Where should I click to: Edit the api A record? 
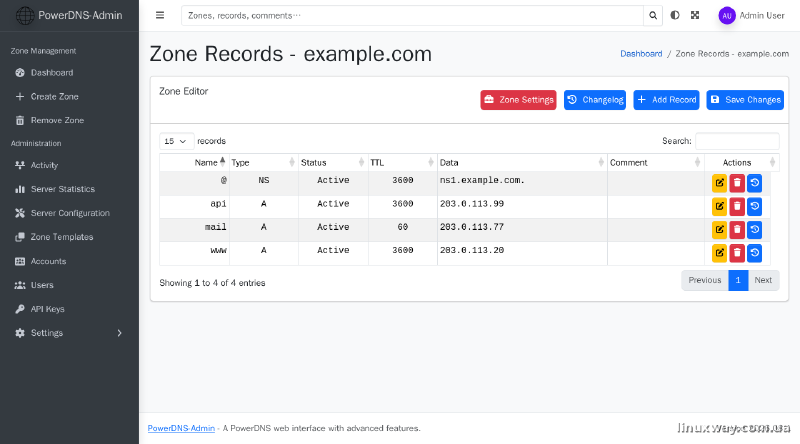(x=719, y=206)
